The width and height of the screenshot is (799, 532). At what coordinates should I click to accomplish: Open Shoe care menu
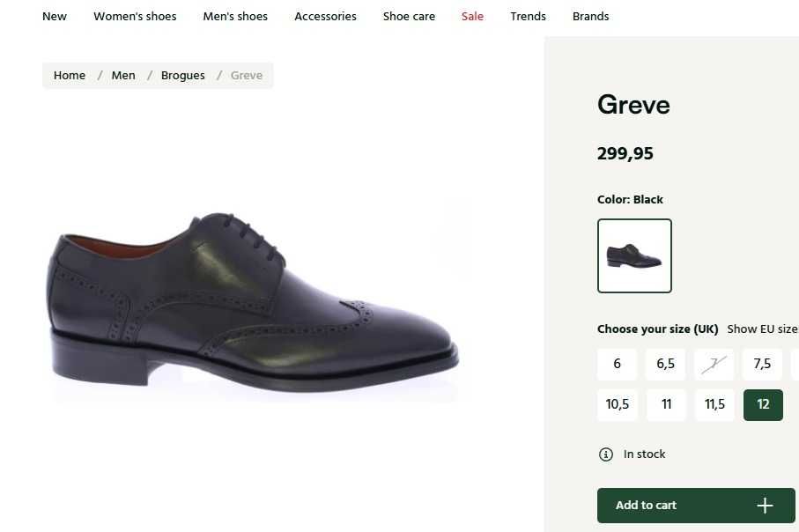pos(409,17)
